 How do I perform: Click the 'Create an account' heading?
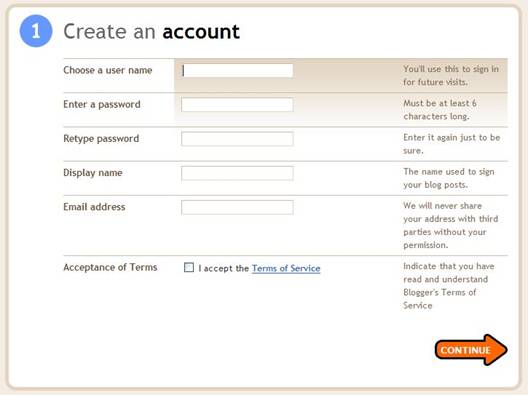(152, 32)
